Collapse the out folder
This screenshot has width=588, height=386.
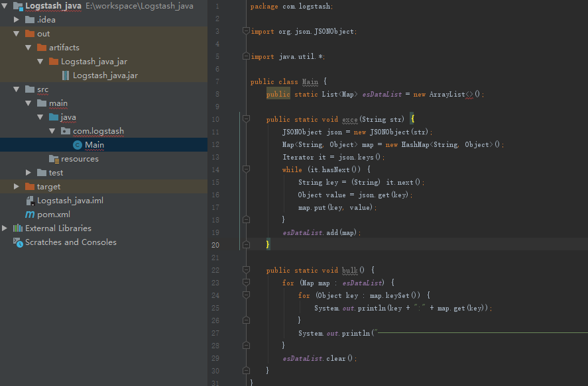click(x=17, y=34)
